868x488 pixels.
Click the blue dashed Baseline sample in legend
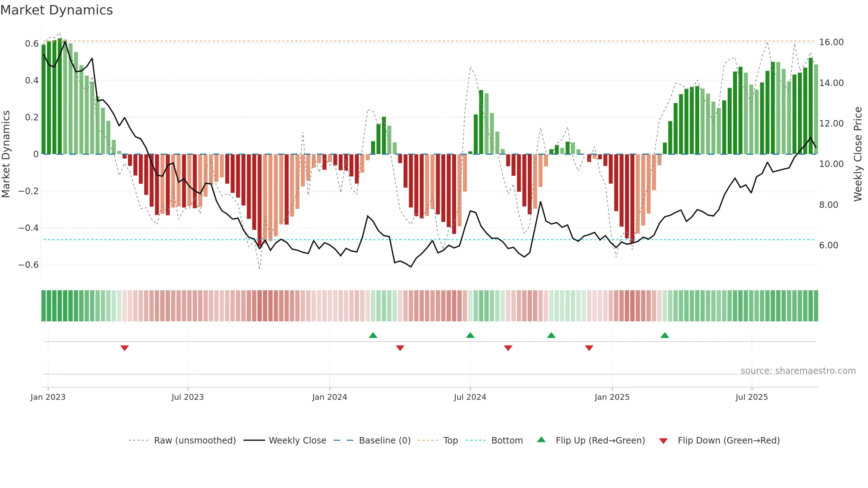(344, 440)
